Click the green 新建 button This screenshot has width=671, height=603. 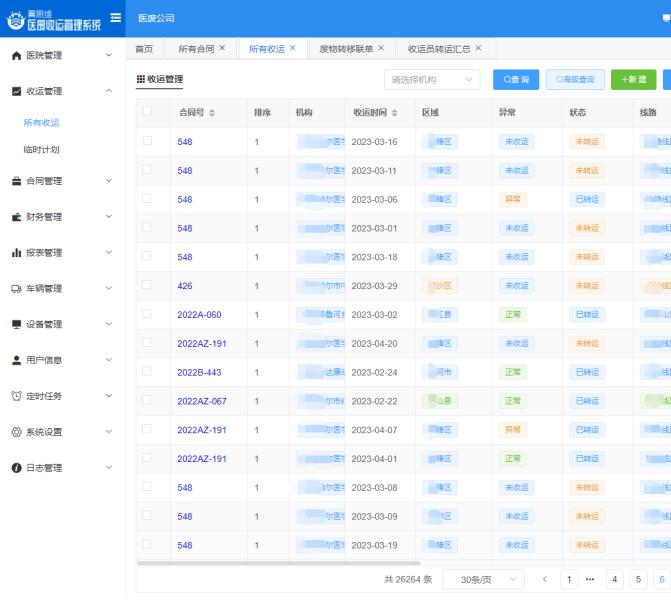633,79
